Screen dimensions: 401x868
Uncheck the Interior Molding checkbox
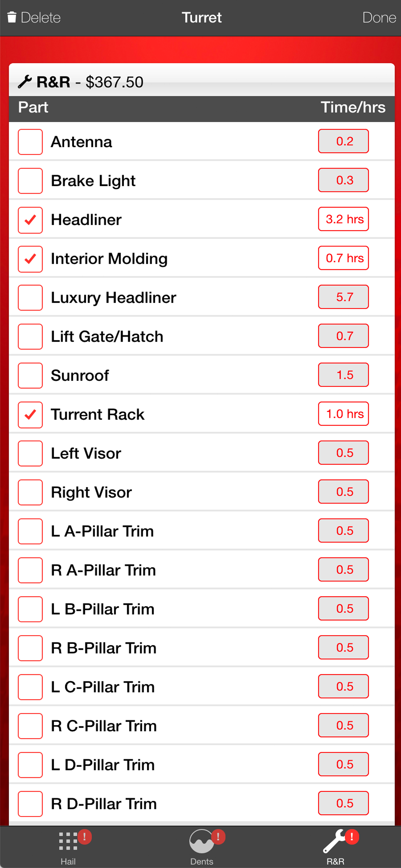coord(30,259)
